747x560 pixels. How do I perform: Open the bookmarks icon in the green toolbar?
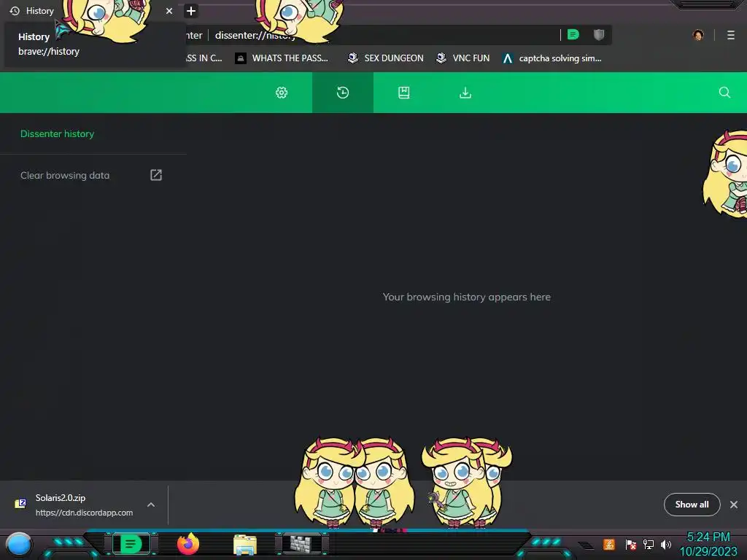[x=404, y=93]
